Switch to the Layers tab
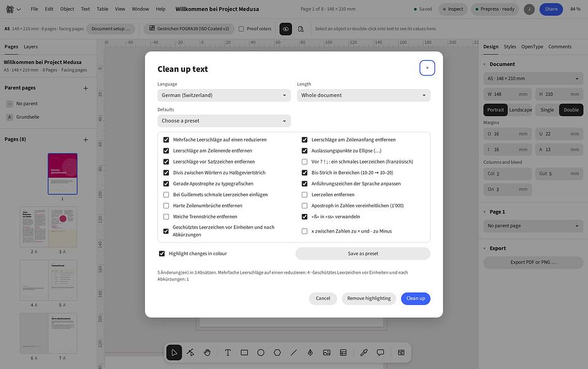Viewport: 588px width, 369px height. pyautogui.click(x=31, y=47)
